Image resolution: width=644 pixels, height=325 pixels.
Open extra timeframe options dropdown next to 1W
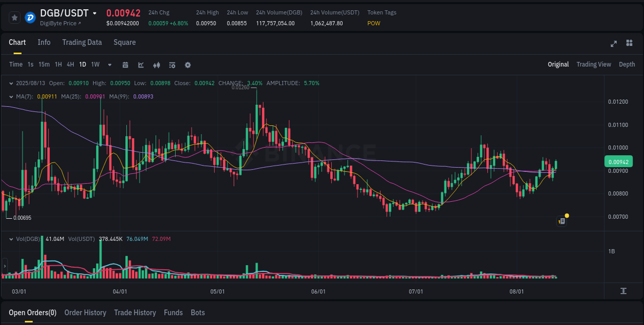(109, 65)
